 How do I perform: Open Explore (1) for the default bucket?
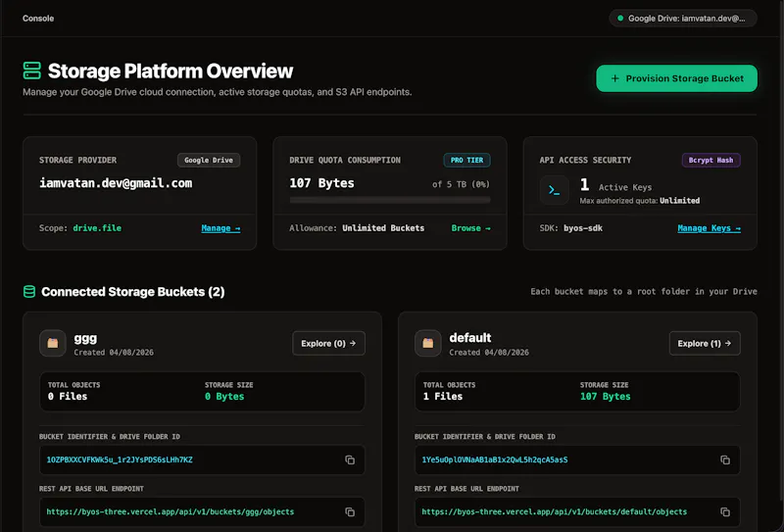tap(705, 344)
